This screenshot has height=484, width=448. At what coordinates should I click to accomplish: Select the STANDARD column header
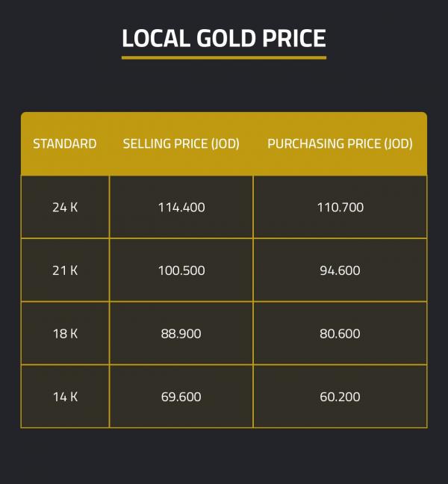(65, 143)
